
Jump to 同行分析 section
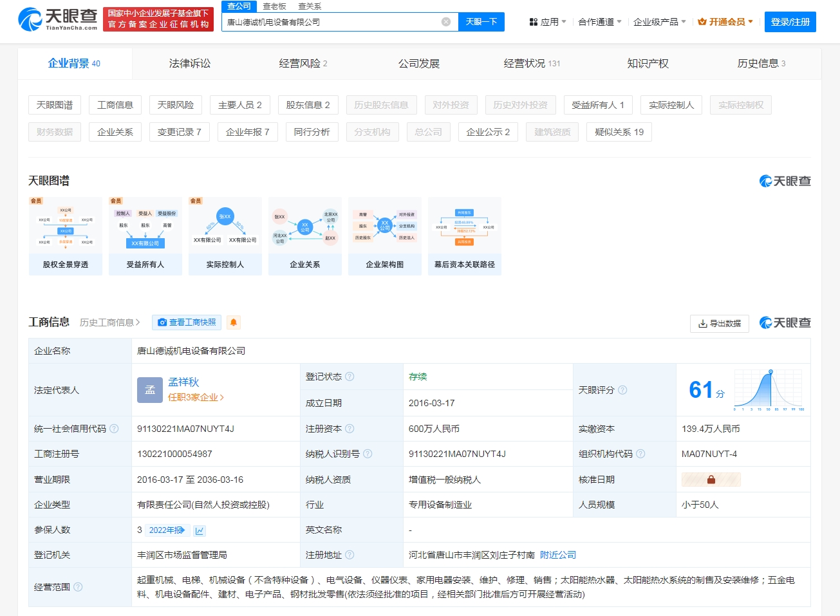312,132
